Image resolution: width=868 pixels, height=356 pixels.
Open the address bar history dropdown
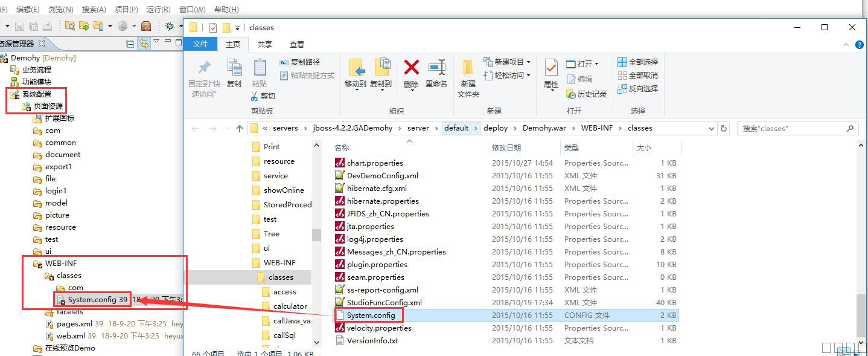[710, 128]
